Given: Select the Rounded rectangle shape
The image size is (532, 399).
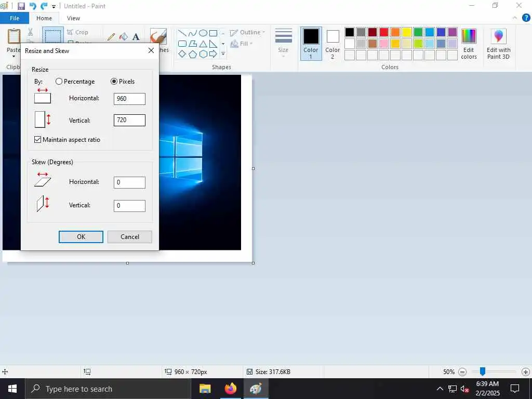Looking at the screenshot, I should [182, 44].
